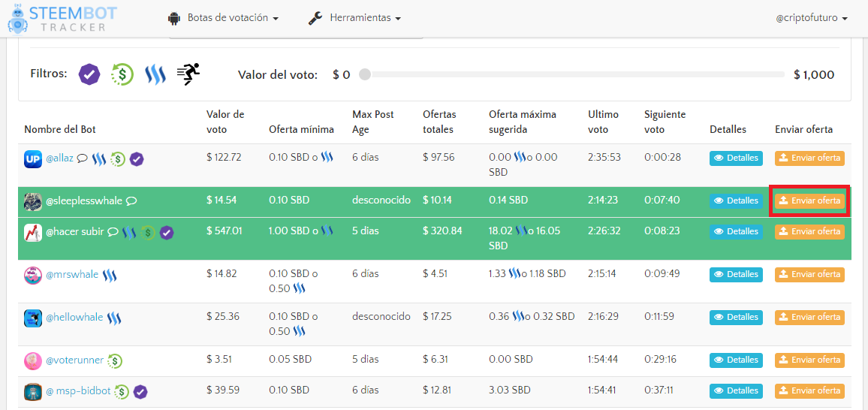Toggle the green refund dollar filter
The image size is (868, 410).
(x=122, y=74)
